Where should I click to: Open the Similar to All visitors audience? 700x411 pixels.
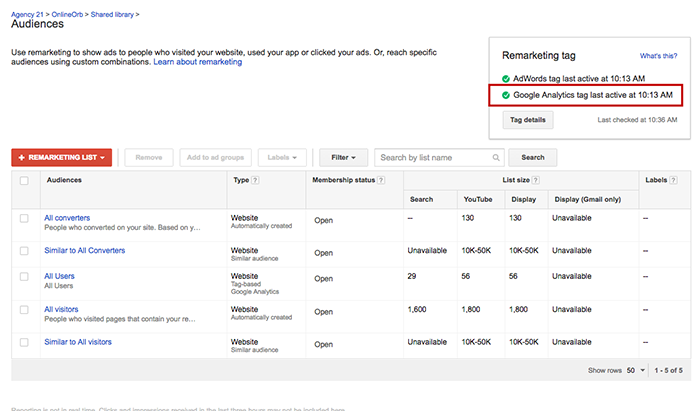[x=78, y=342]
